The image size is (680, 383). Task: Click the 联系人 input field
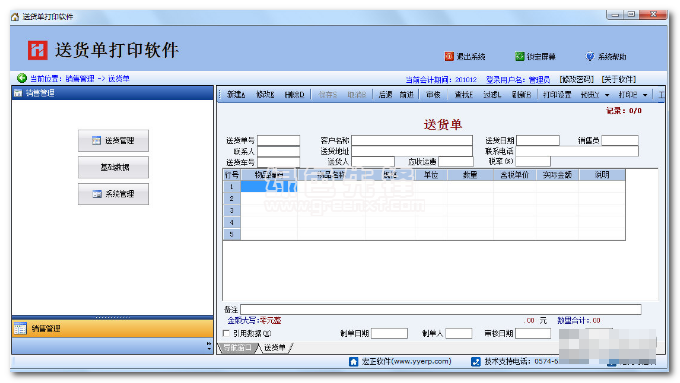coord(278,151)
